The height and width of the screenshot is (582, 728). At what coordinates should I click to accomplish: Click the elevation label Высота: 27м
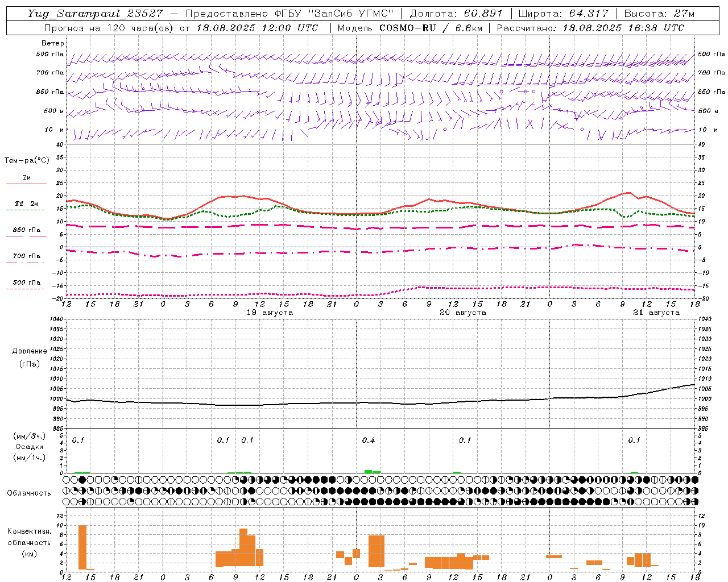click(659, 14)
